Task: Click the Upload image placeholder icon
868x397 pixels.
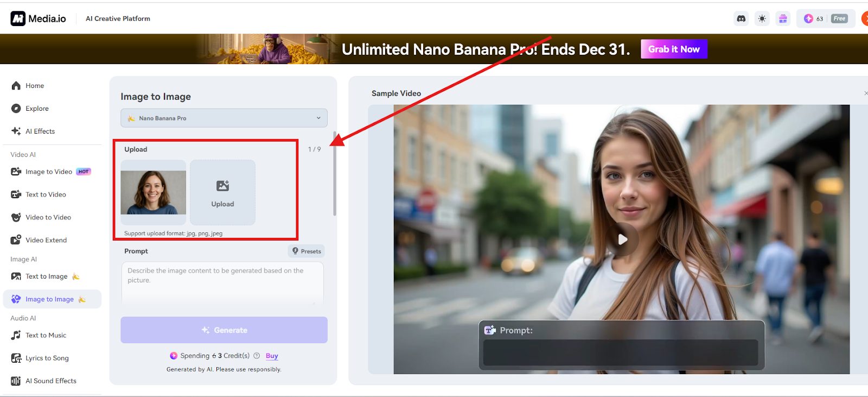Action: 222,186
